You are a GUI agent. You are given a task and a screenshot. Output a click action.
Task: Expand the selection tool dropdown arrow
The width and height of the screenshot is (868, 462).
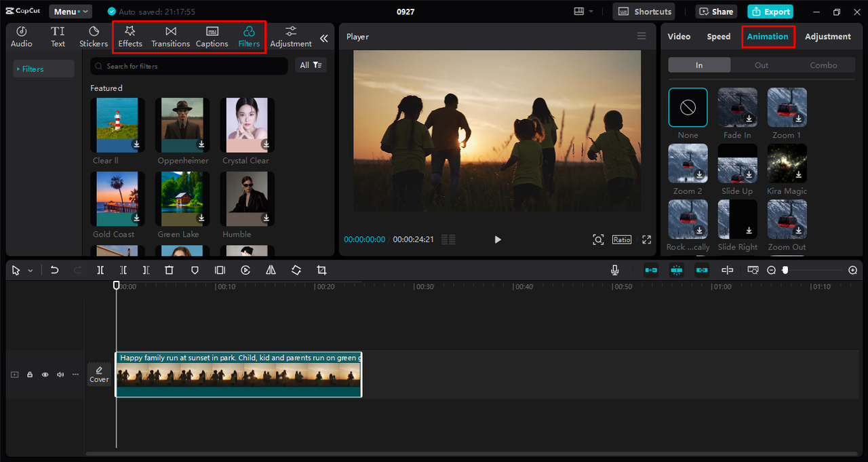tap(30, 271)
